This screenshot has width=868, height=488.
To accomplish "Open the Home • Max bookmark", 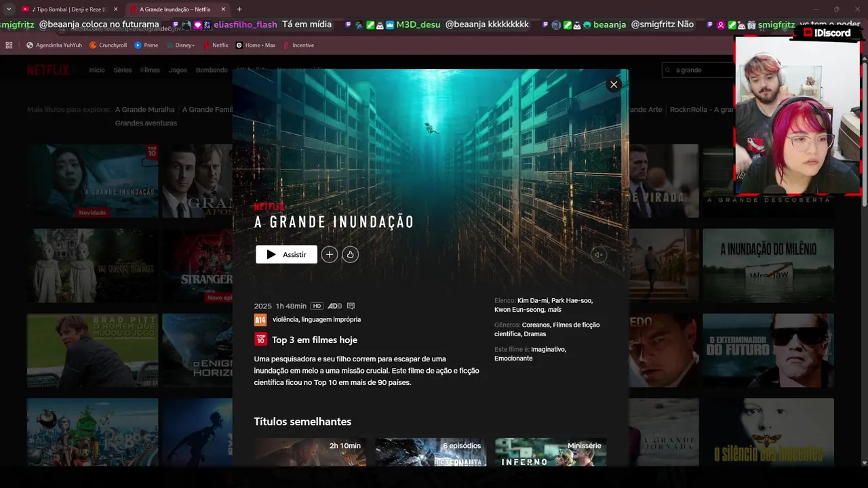I will coord(256,45).
